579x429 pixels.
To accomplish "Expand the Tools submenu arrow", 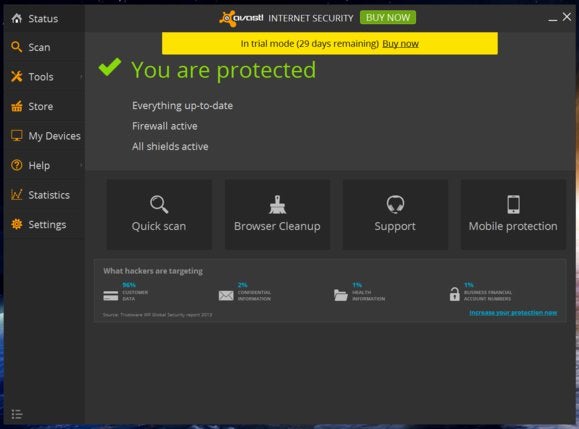I will pyautogui.click(x=81, y=76).
